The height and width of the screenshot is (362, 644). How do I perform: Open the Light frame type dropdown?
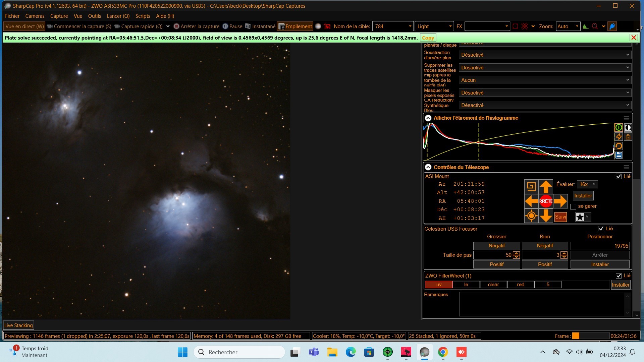point(434,26)
